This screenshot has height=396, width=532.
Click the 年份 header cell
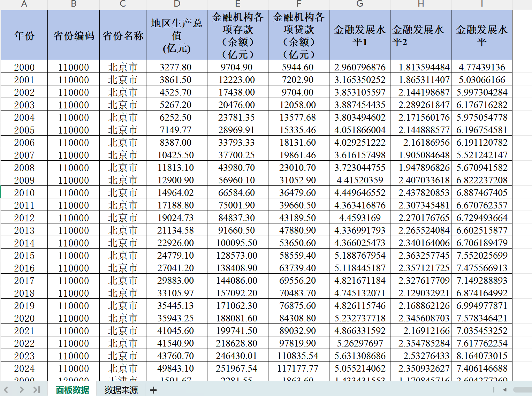click(x=24, y=35)
